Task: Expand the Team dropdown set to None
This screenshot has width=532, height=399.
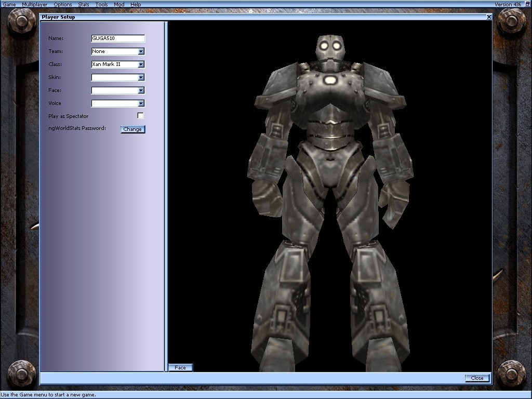Action: click(141, 51)
